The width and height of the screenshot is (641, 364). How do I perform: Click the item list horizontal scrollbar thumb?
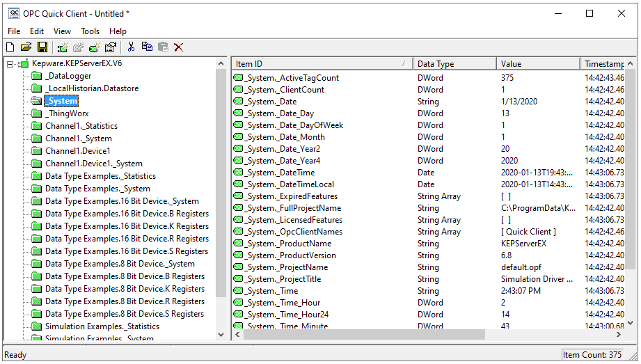[364, 335]
